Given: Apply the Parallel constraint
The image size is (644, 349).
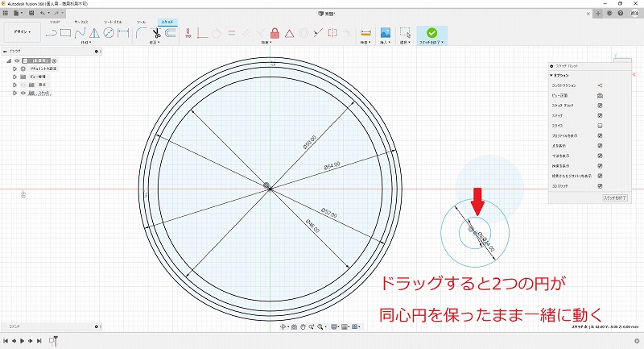Looking at the screenshot, I should (x=246, y=33).
